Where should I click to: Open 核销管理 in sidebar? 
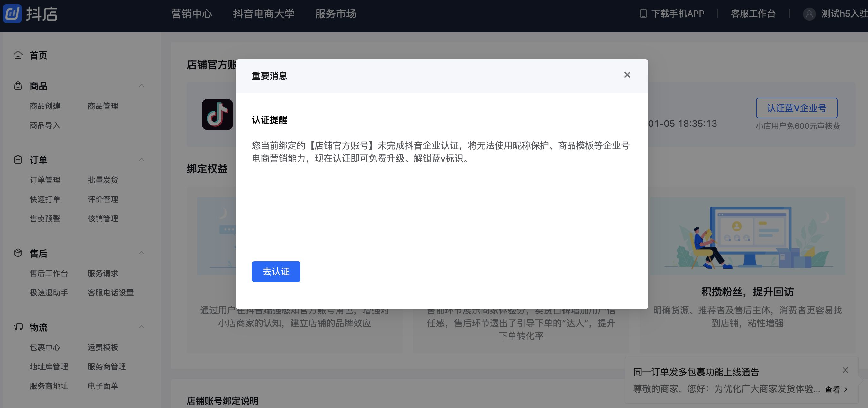[103, 219]
